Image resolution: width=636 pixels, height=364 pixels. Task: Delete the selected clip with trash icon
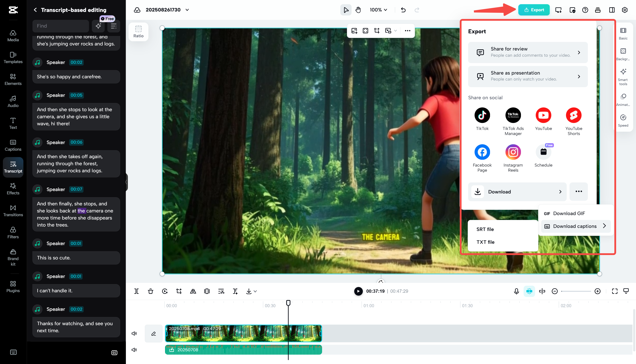click(x=150, y=291)
